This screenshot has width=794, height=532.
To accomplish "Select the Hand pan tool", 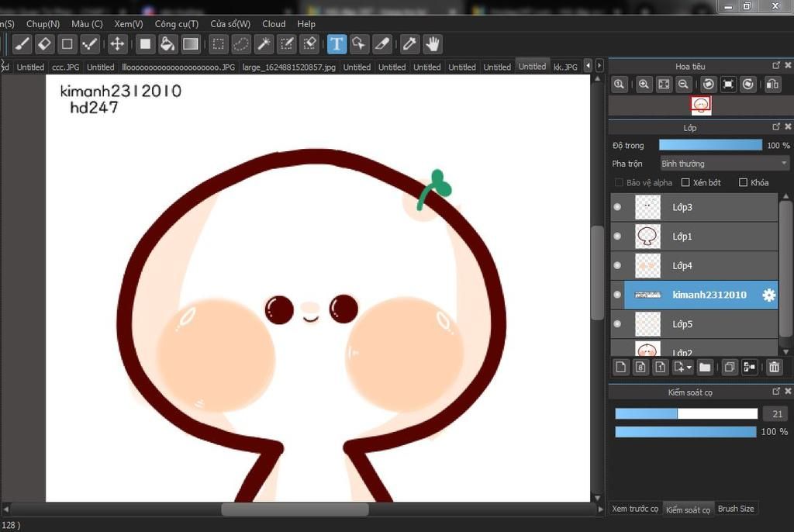I will click(433, 44).
